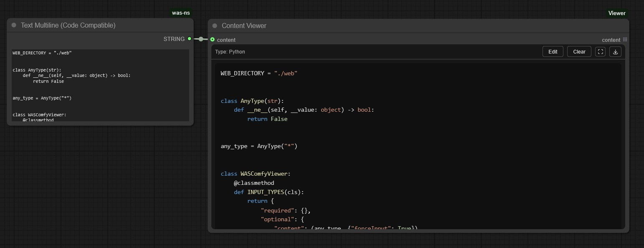Select the Text Multiline (Code Compatible) title
This screenshot has height=248, width=644.
pyautogui.click(x=68, y=25)
